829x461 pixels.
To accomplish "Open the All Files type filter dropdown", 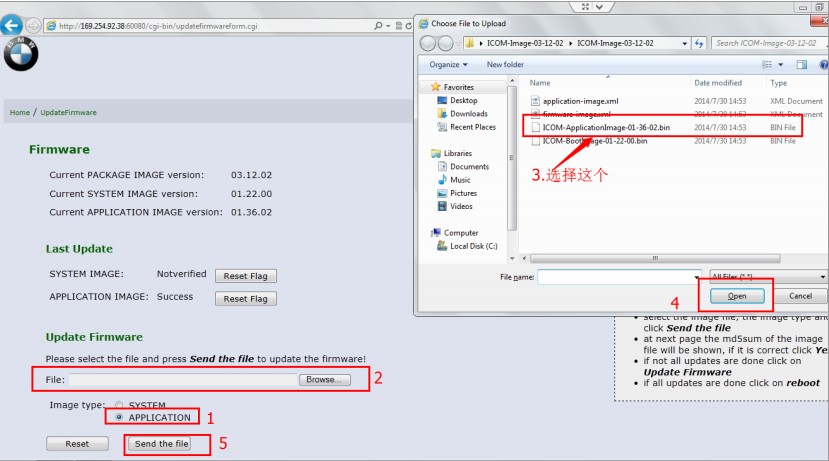I will tap(768, 277).
